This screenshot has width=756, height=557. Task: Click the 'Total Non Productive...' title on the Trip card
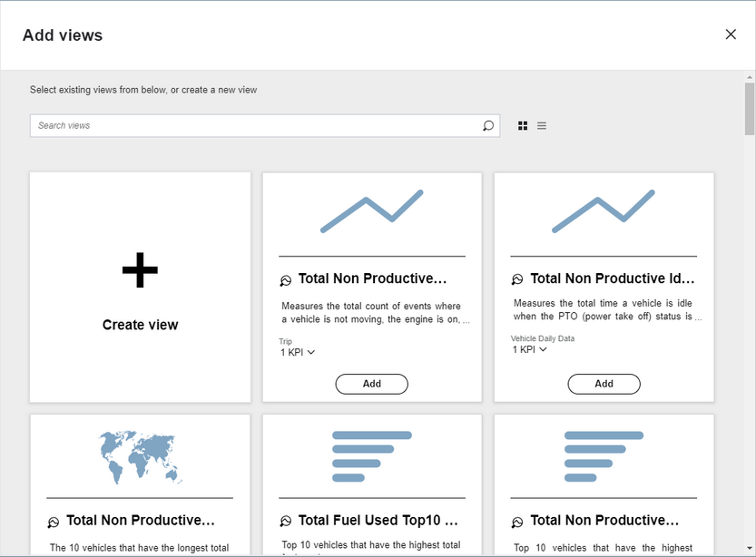click(x=373, y=278)
